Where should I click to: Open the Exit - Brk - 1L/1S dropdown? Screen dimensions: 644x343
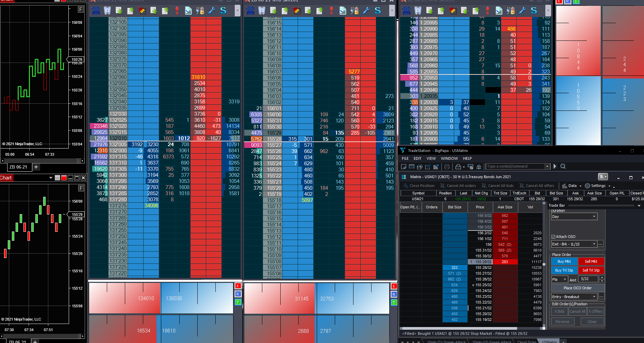click(574, 244)
